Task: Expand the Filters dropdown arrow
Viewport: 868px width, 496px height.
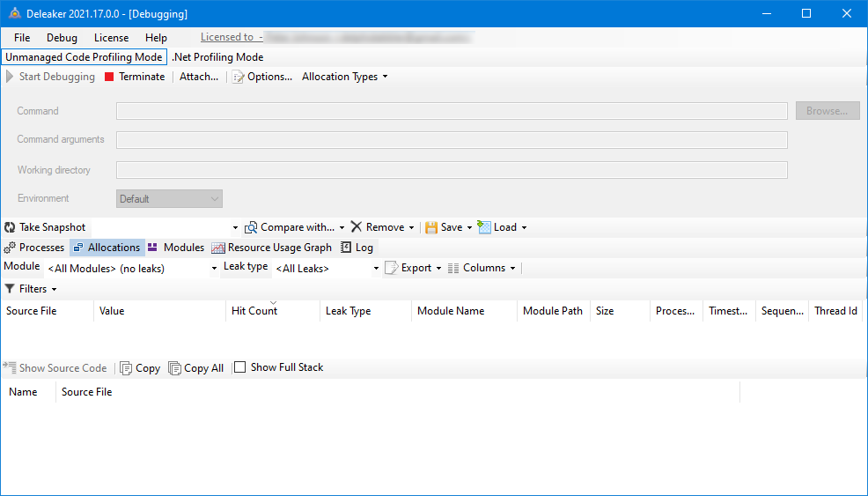Action: 55,289
